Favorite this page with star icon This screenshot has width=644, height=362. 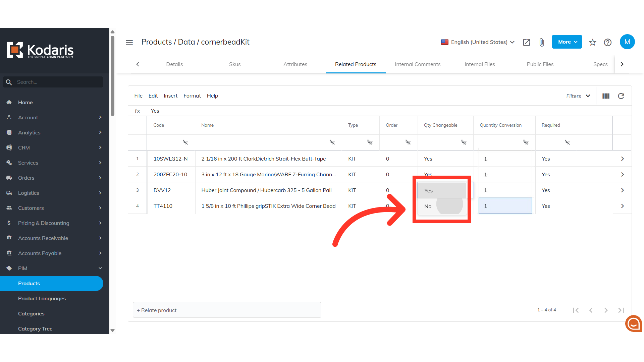tap(592, 42)
